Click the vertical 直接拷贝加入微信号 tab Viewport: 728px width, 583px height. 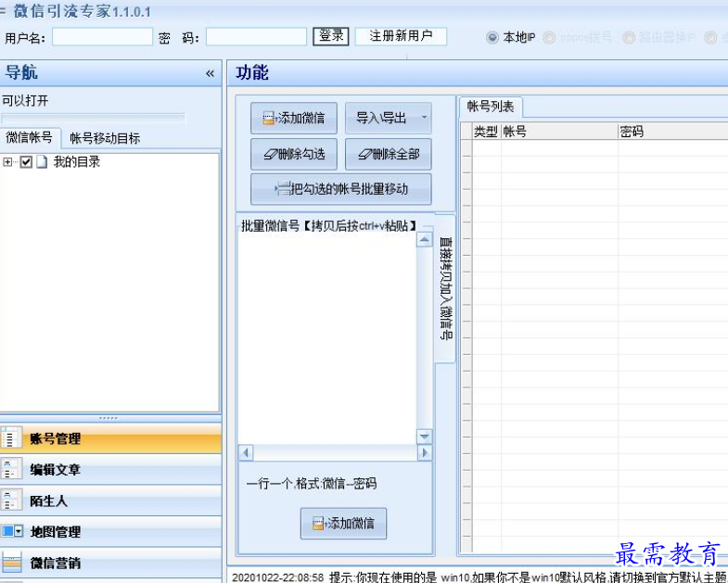pos(445,288)
